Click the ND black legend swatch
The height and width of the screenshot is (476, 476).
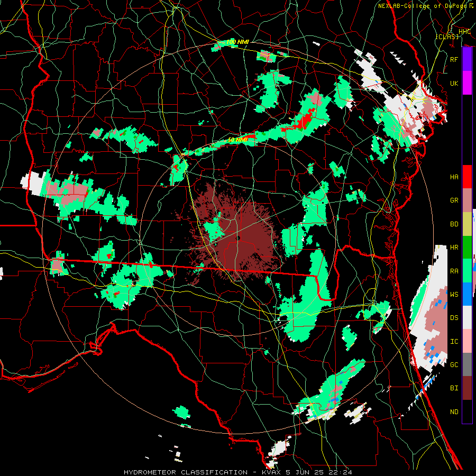click(x=467, y=411)
